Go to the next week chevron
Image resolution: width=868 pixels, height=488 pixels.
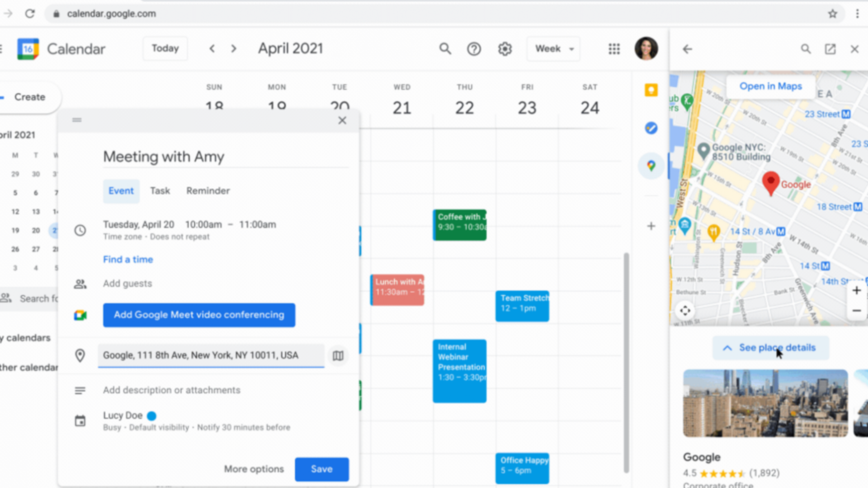pyautogui.click(x=234, y=48)
